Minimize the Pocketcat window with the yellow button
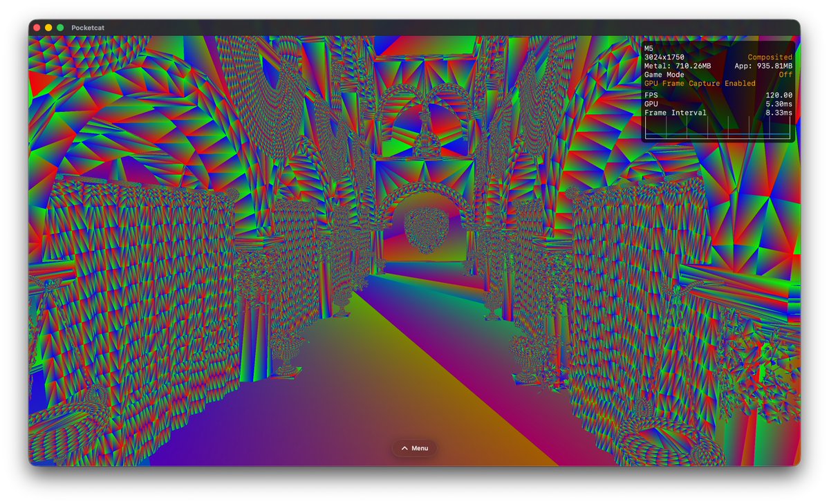This screenshot has height=504, width=829. point(48,28)
